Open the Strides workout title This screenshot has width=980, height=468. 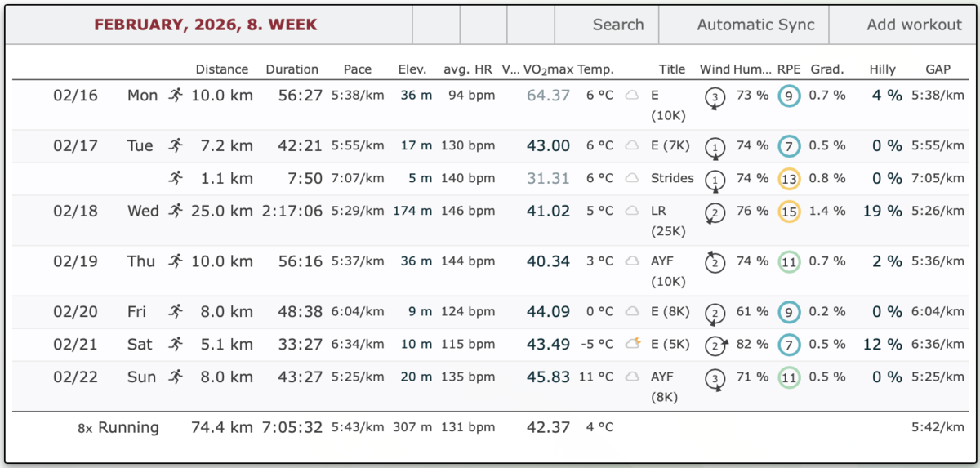click(672, 178)
